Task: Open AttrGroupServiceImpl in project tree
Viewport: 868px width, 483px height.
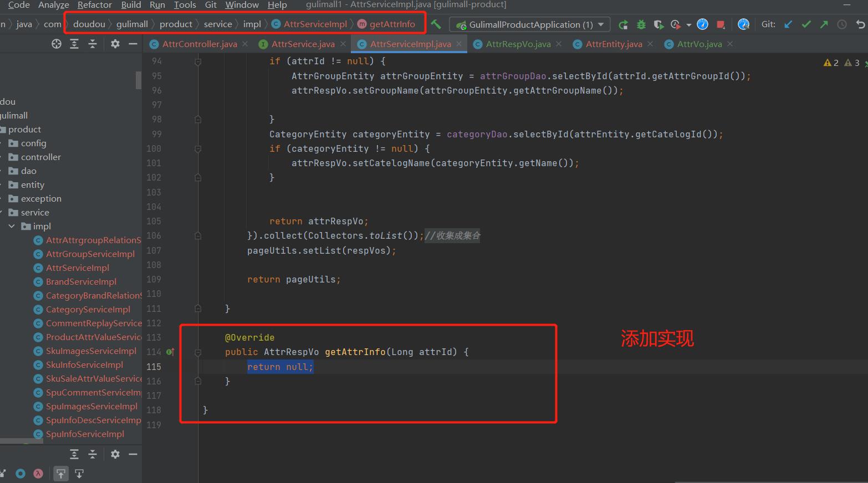Action: point(90,254)
